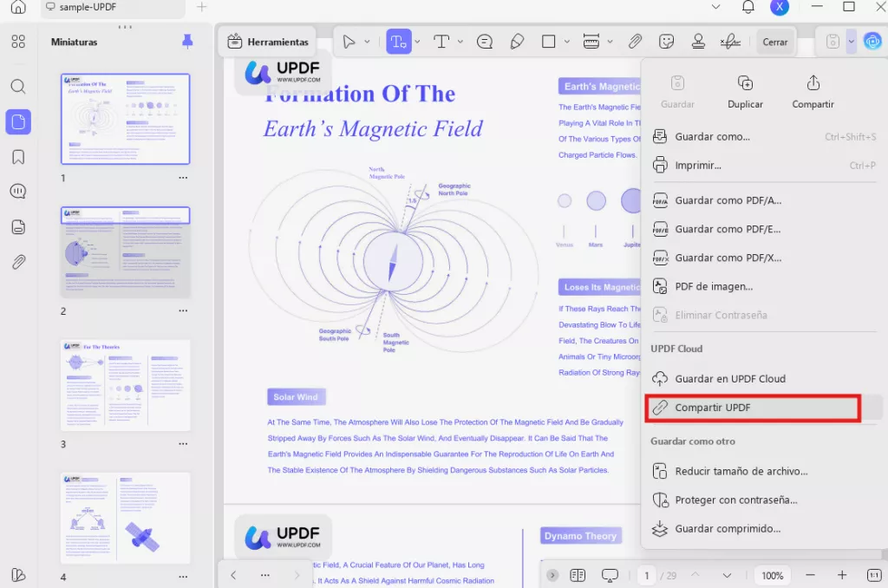The height and width of the screenshot is (588, 888).
Task: Open the notifications bell
Action: pyautogui.click(x=748, y=7)
